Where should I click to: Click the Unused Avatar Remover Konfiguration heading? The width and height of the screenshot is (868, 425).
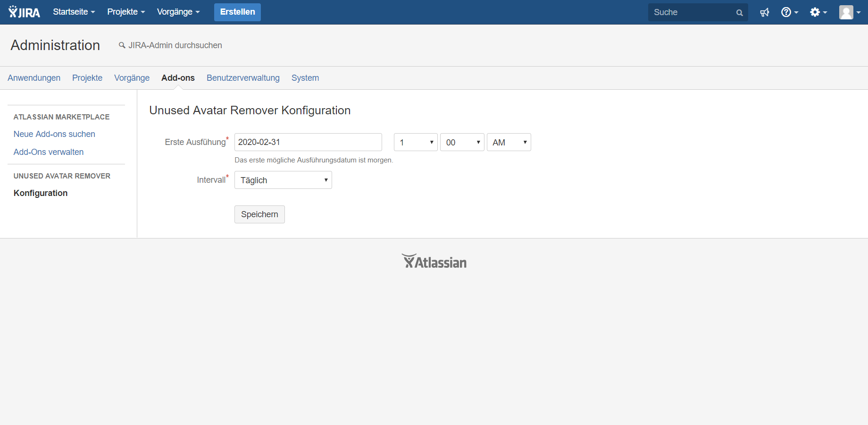(250, 110)
